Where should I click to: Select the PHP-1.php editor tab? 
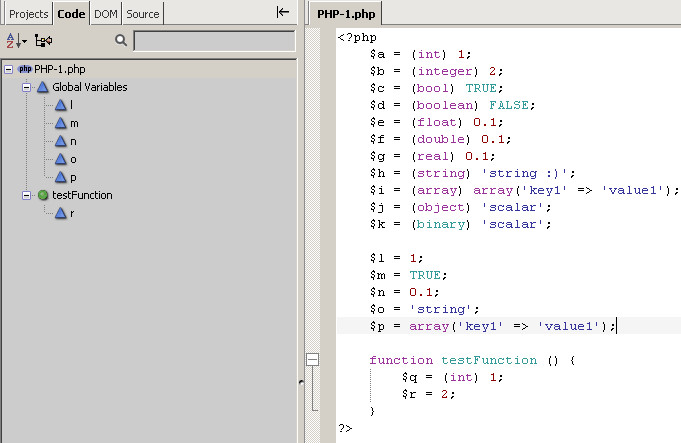click(346, 14)
